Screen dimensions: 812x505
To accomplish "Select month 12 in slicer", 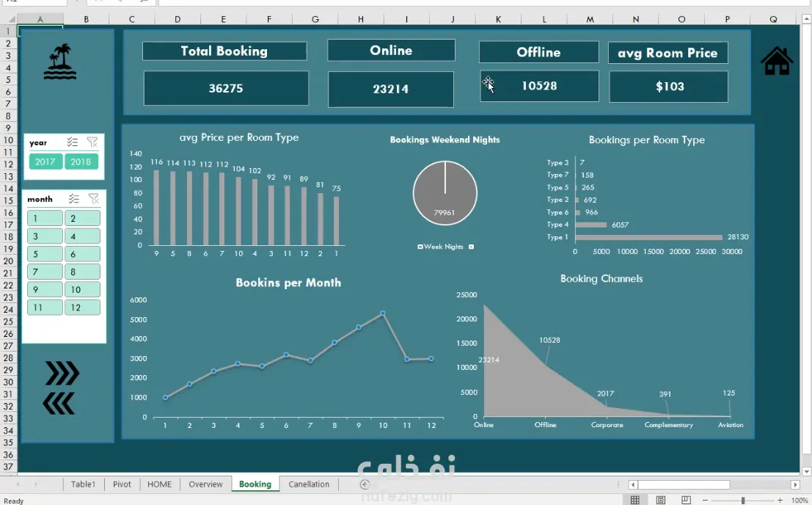I will click(82, 307).
